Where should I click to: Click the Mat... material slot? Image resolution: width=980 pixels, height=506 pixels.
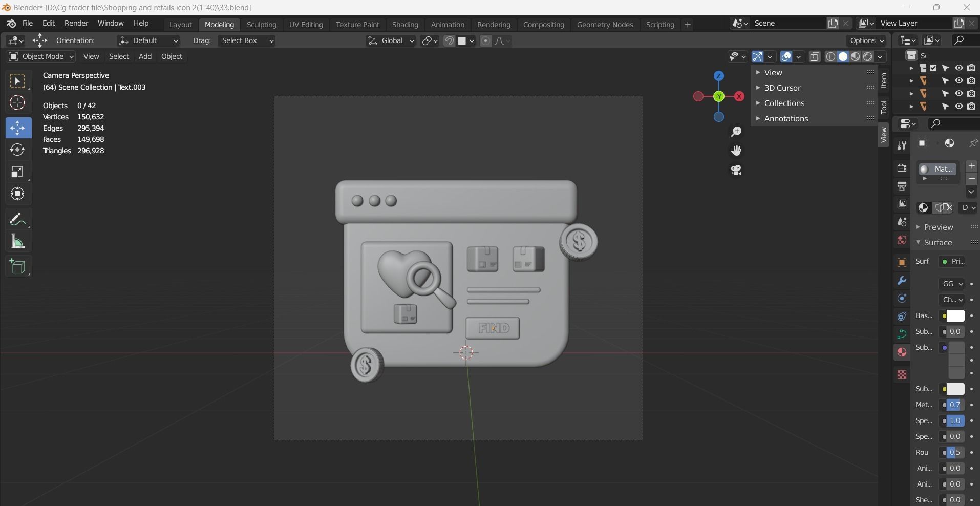[x=938, y=169]
